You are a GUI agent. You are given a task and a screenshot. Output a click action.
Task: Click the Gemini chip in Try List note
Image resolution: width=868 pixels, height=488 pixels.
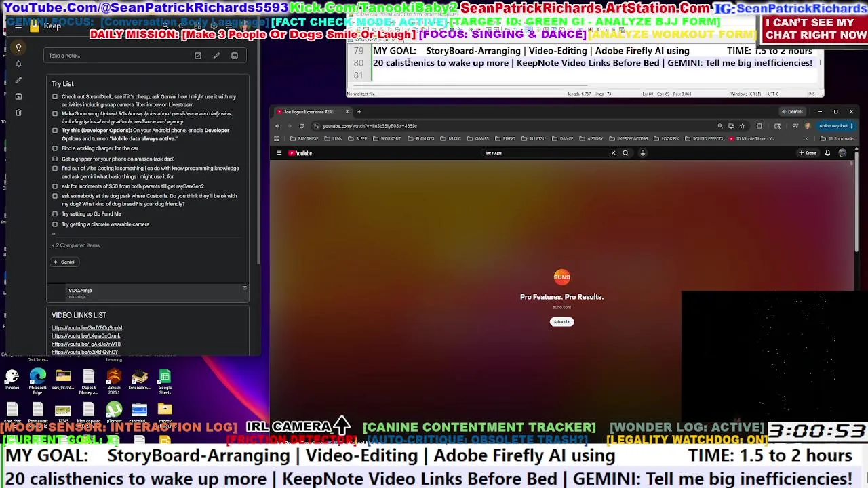(x=64, y=262)
